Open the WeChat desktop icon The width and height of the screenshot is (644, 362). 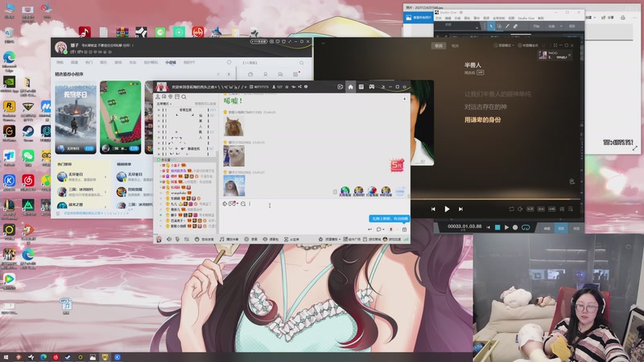point(28,157)
